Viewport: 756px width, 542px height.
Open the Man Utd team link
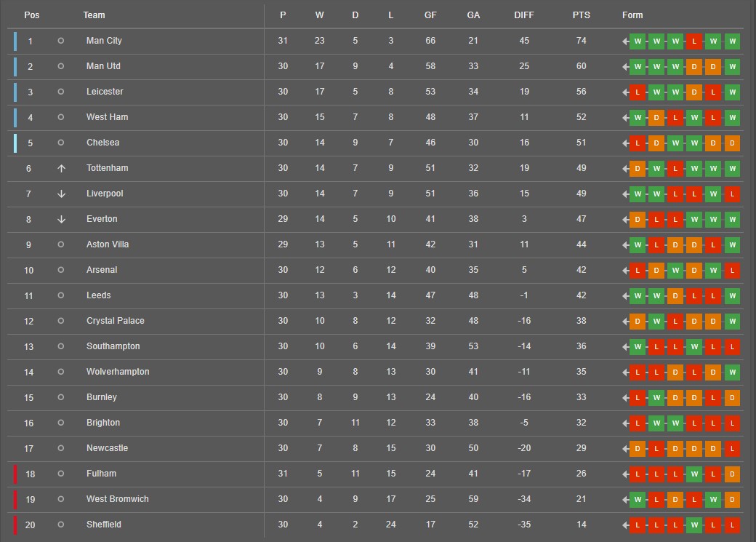[103, 66]
